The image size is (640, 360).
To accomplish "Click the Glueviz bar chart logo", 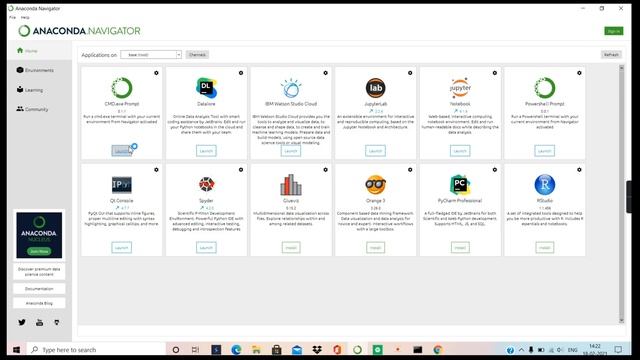I will [291, 184].
